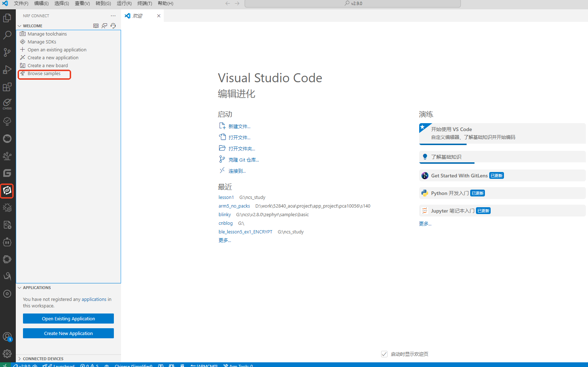Click the Open Existing Application button
588x367 pixels.
coord(68,319)
